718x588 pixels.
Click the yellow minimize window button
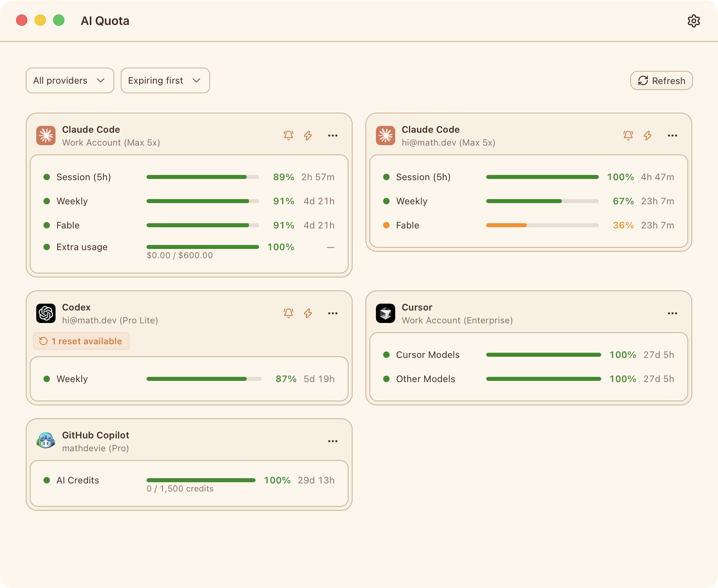coord(40,20)
